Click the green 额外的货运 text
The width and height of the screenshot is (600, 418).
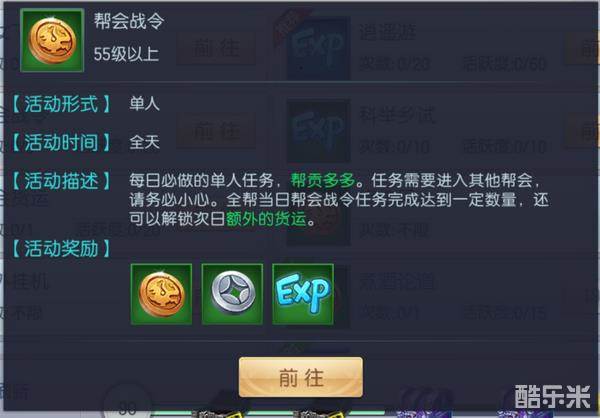coord(267,219)
